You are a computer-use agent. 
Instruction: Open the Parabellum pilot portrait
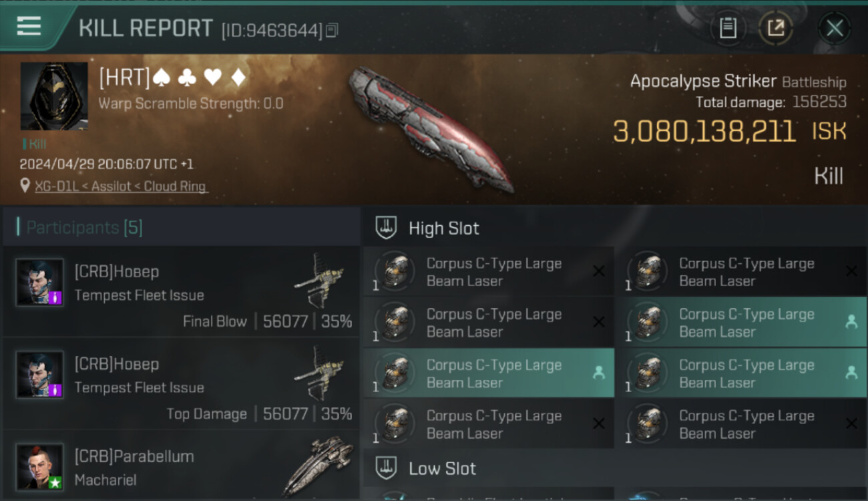pos(40,467)
